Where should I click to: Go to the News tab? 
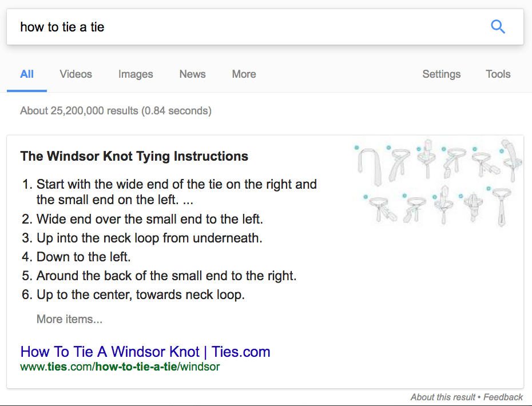coord(192,74)
